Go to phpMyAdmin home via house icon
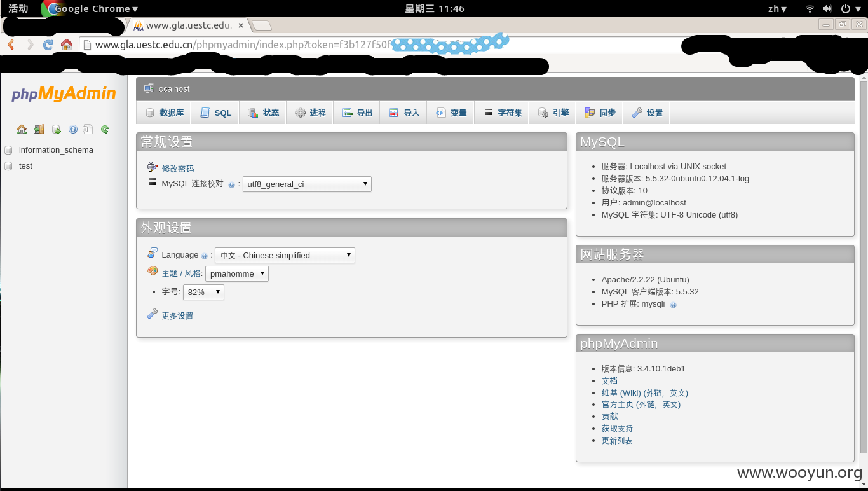The image size is (868, 491). [22, 129]
